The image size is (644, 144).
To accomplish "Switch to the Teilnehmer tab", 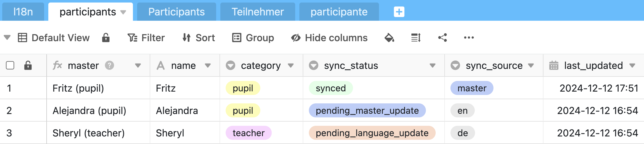I will tap(257, 12).
